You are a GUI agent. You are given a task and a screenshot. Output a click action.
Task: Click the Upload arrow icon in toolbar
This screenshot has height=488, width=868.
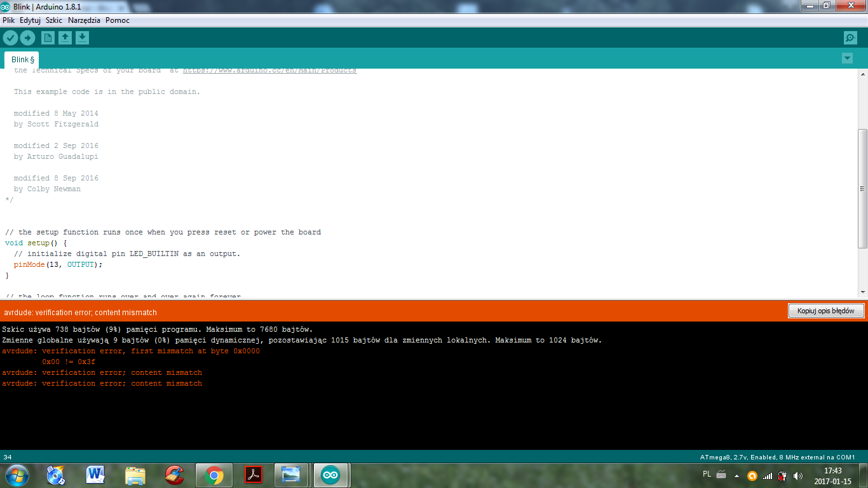[x=27, y=38]
